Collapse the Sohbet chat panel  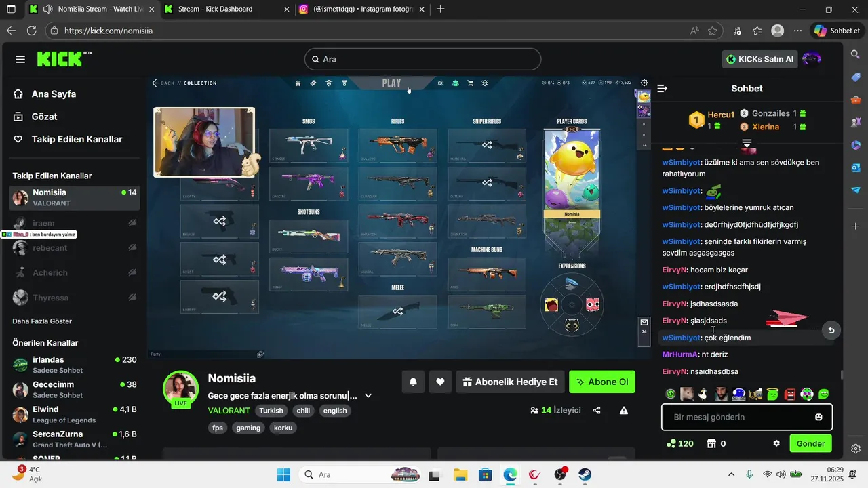click(x=663, y=89)
